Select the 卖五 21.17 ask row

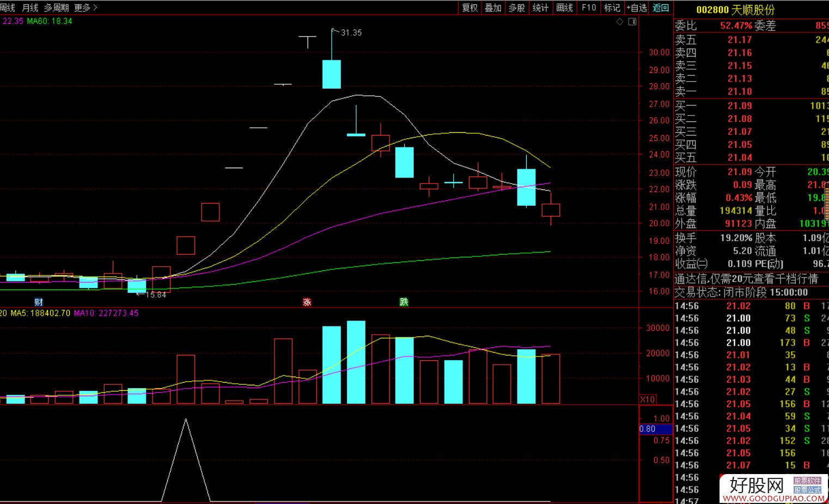751,40
